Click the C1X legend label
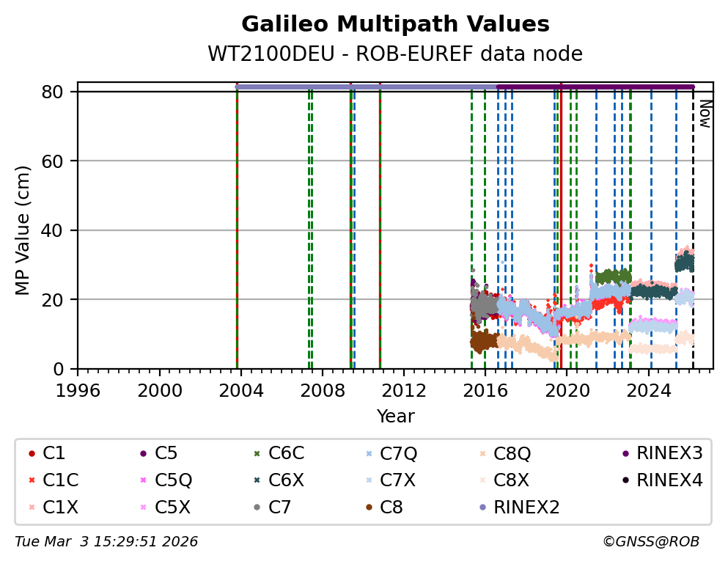The image size is (728, 564). (x=61, y=507)
